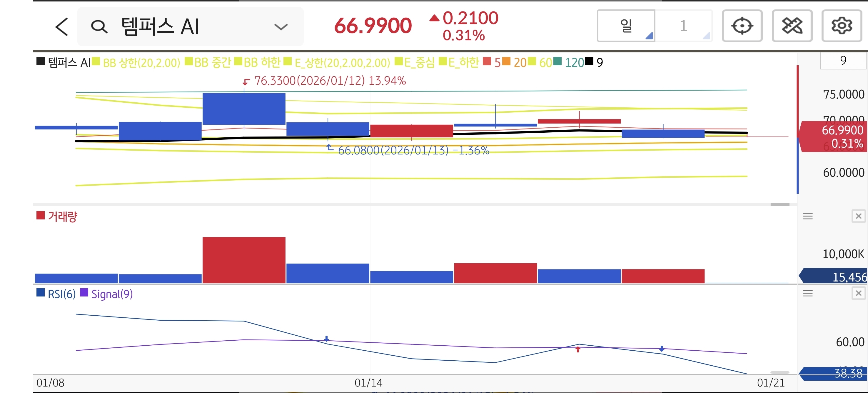Tap the back arrow icon
The image size is (868, 393).
pyautogui.click(x=62, y=27)
